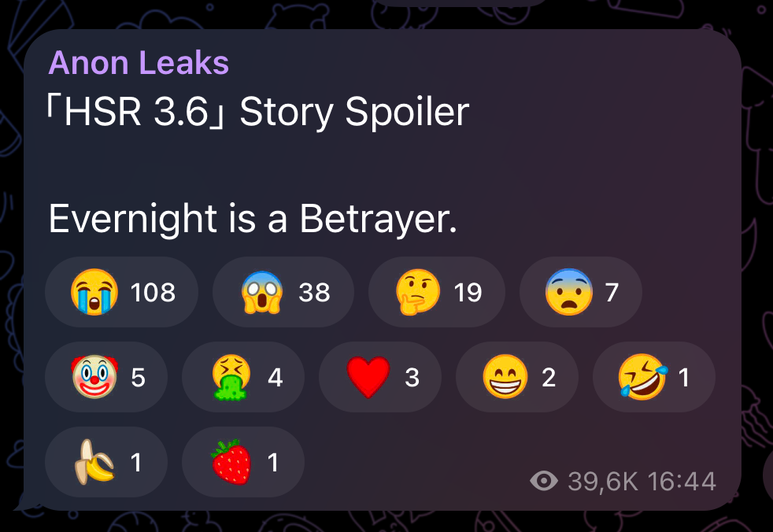Click the strawberry reaction emoji
This screenshot has height=532, width=773.
(x=231, y=462)
